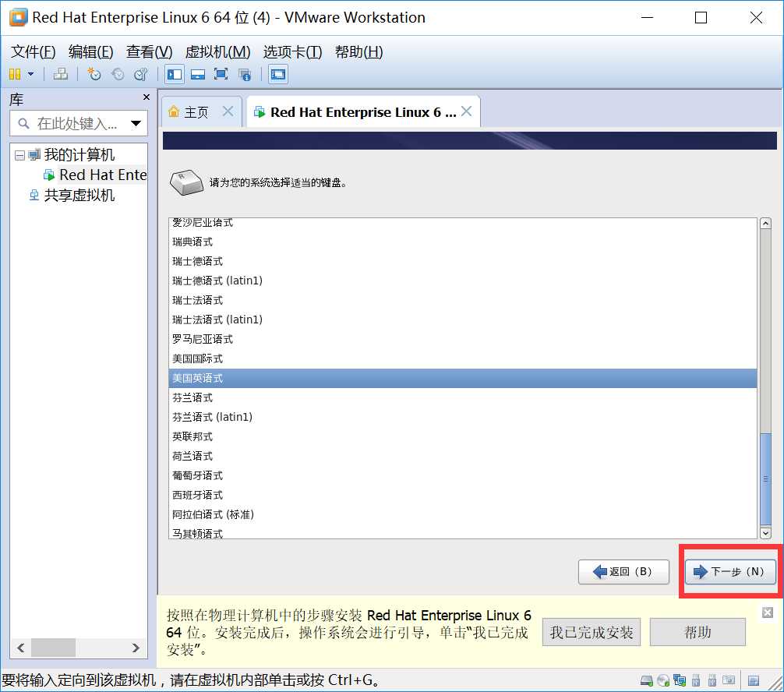Click the VMware Workstation title bar icon
This screenshot has width=784, height=692.
coord(18,17)
